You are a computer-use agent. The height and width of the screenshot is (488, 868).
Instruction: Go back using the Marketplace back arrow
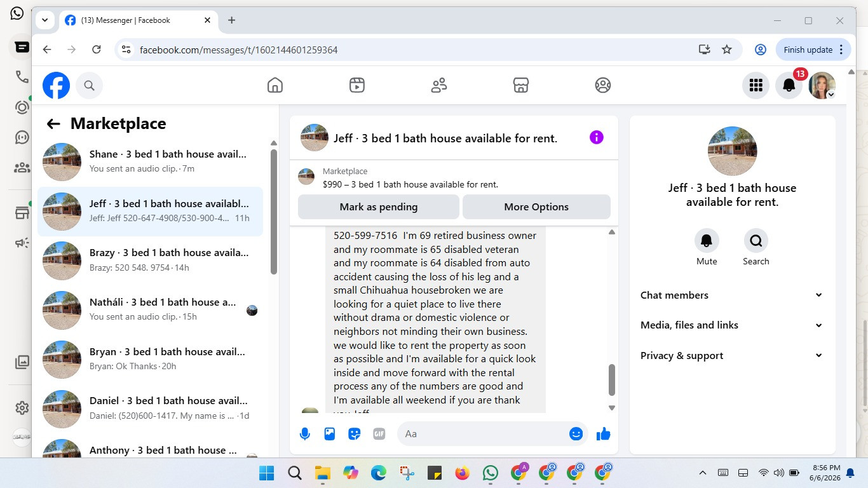[53, 124]
